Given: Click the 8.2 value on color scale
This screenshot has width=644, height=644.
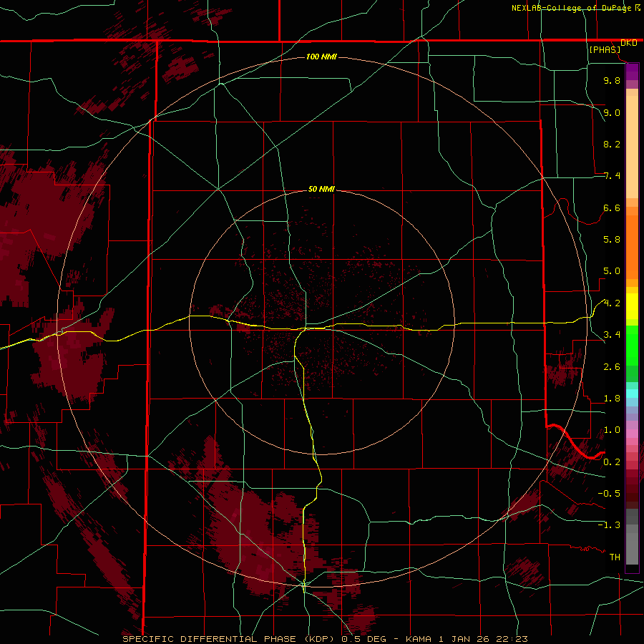Looking at the screenshot, I should tap(612, 144).
